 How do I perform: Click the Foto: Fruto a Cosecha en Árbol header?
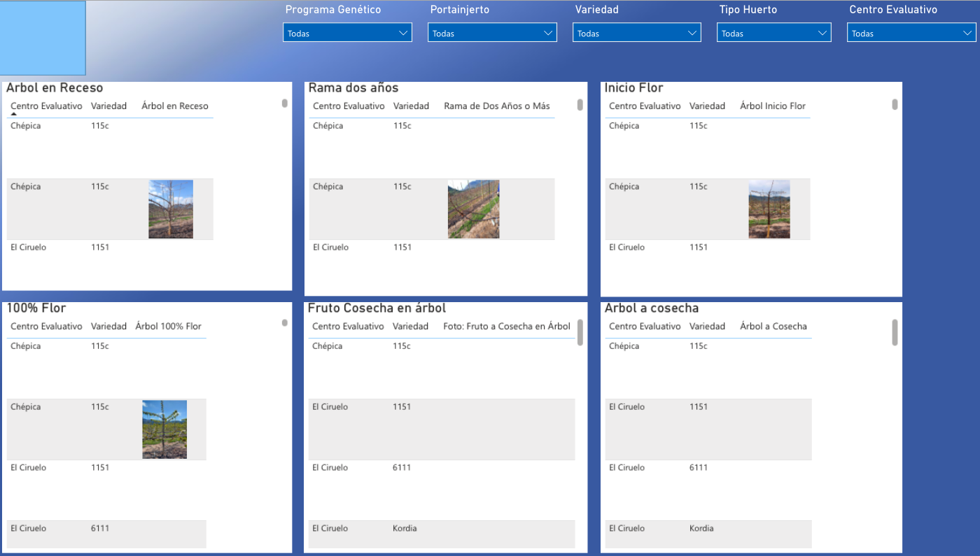(x=507, y=327)
